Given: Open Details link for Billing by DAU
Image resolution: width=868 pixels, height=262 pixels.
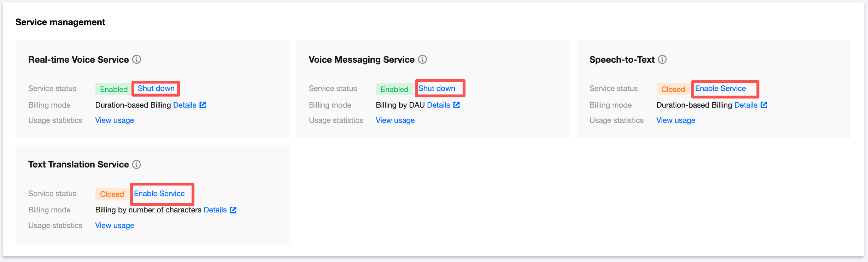Looking at the screenshot, I should coord(438,105).
